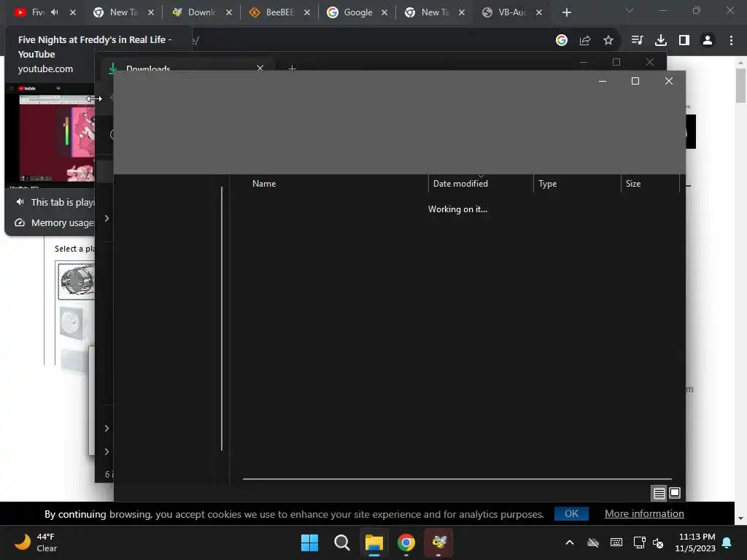The width and height of the screenshot is (747, 560).
Task: Open Windows taskbar search
Action: [342, 542]
